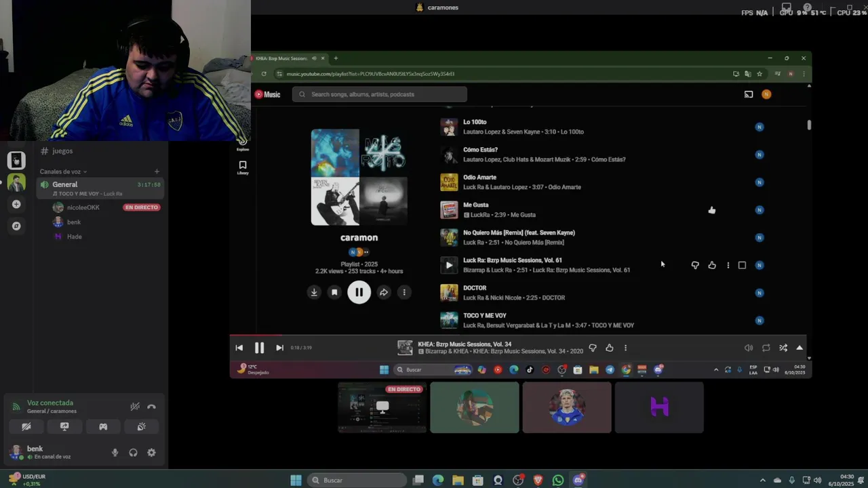Deafen audio with the headphones icon
This screenshot has height=488, width=868.
pos(133,453)
